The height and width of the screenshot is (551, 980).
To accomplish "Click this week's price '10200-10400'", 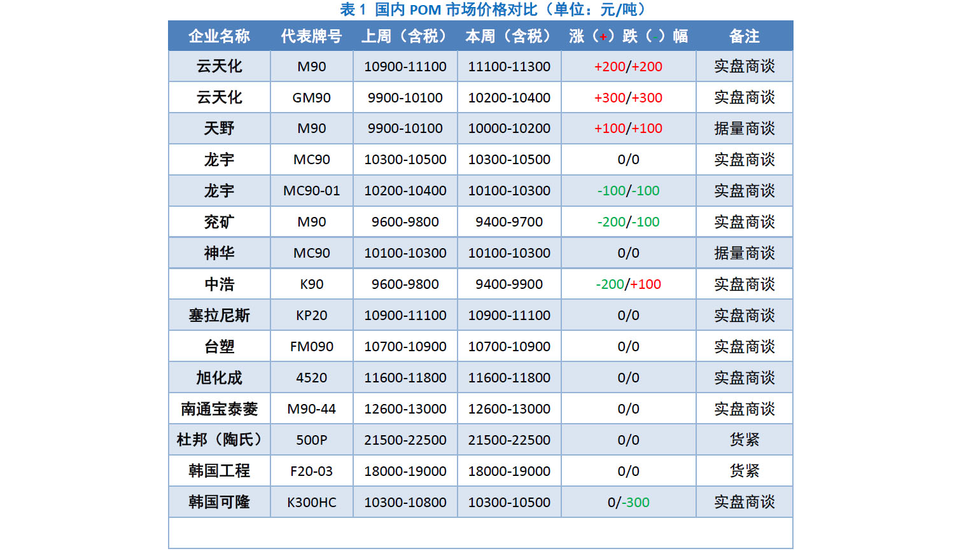I will [x=509, y=97].
